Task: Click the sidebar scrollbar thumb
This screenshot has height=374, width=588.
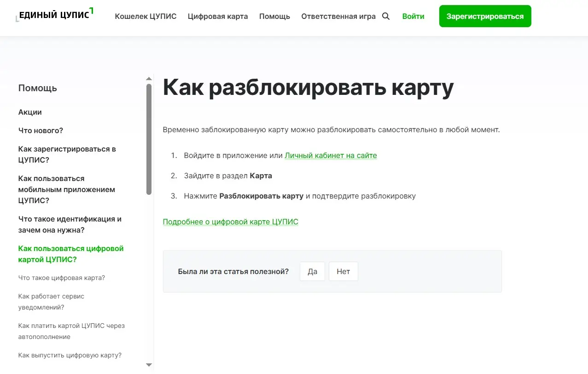Action: click(x=149, y=138)
